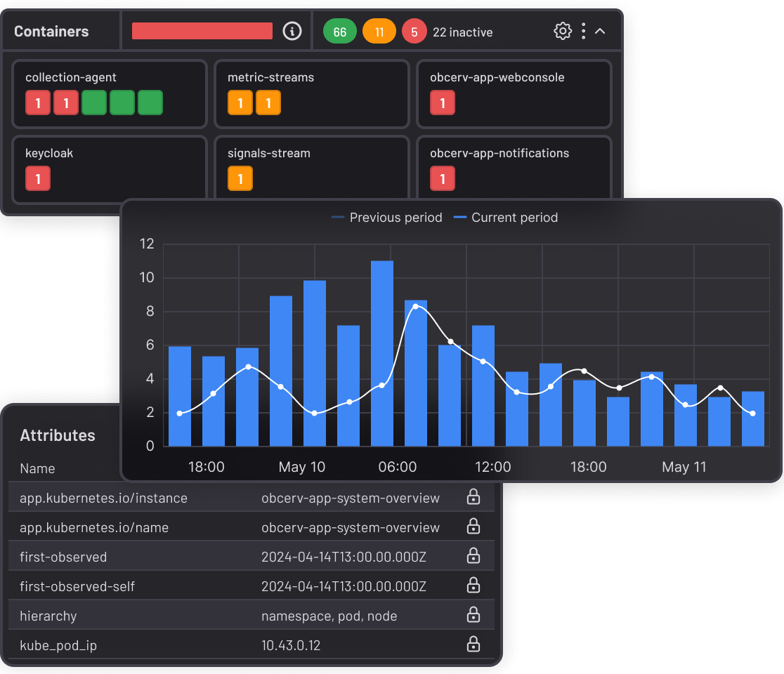
Task: Click lock icon for first-observed-self row
Action: (473, 586)
